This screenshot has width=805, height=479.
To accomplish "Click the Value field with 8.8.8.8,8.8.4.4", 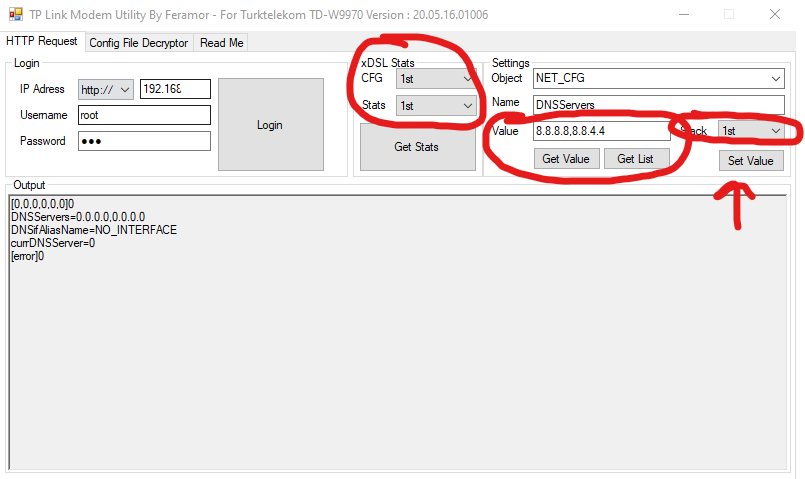I will tap(602, 131).
